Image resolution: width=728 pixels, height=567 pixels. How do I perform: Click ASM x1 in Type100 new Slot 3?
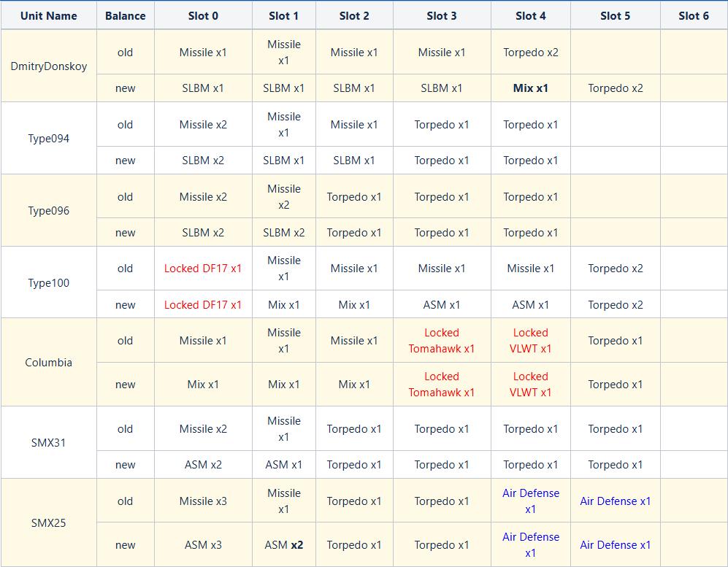coord(442,305)
